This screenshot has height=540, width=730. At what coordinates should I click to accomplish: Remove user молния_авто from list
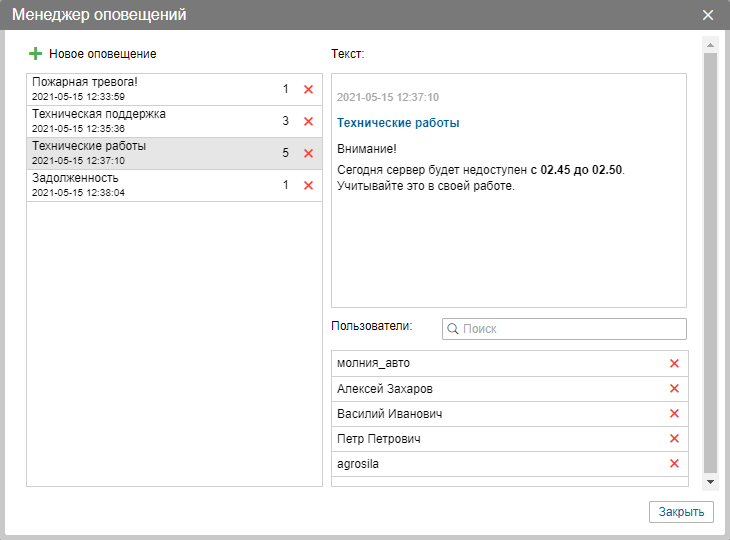pyautogui.click(x=674, y=363)
